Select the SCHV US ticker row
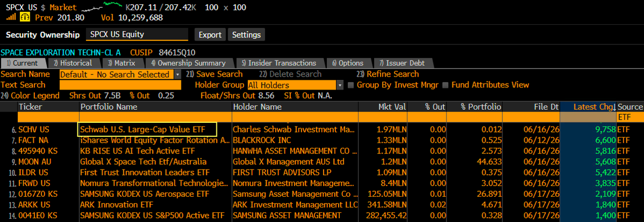Viewport: 644px width, 222px height. (33, 129)
